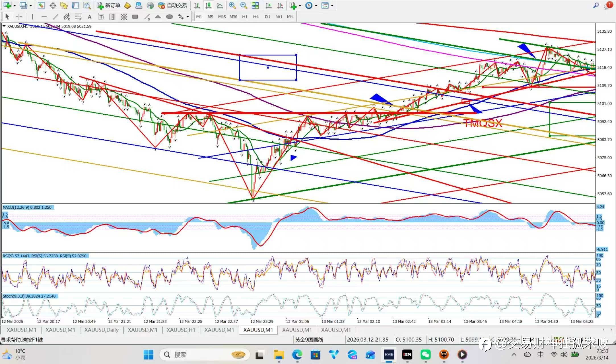Toggle chart auto-scroll to latest bar
The image size is (616, 364).
coord(268,5)
